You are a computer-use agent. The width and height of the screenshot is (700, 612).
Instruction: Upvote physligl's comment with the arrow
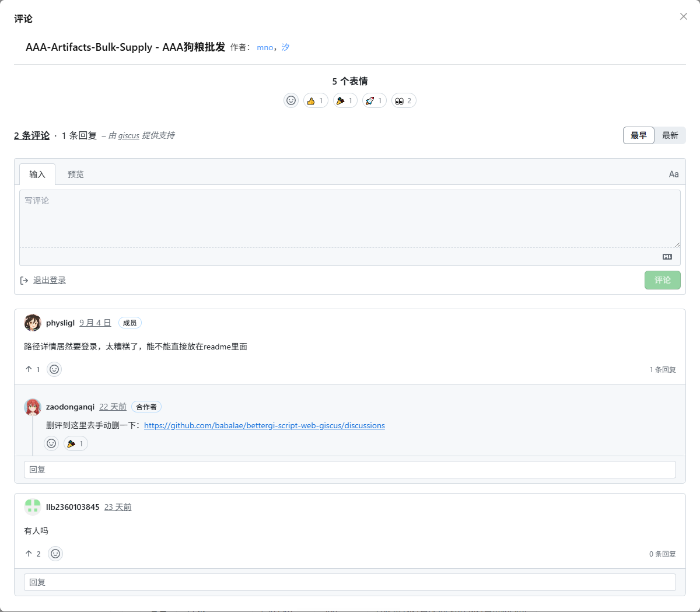click(x=30, y=369)
